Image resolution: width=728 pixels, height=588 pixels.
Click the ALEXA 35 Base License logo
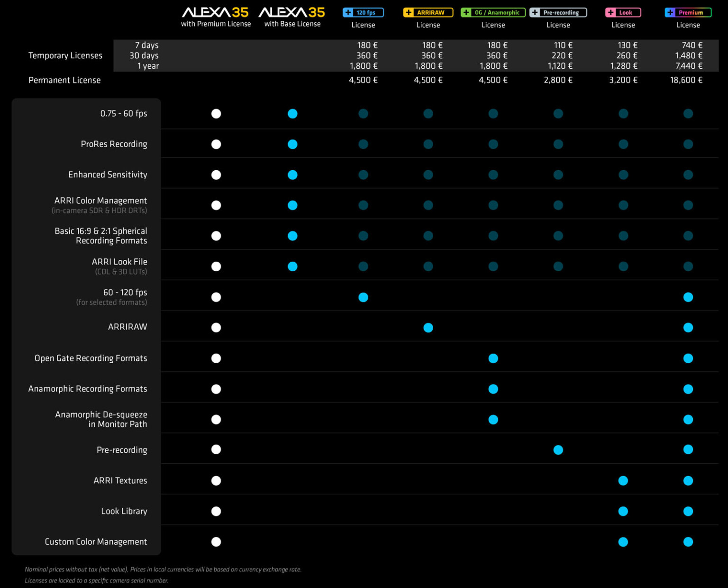292,15
